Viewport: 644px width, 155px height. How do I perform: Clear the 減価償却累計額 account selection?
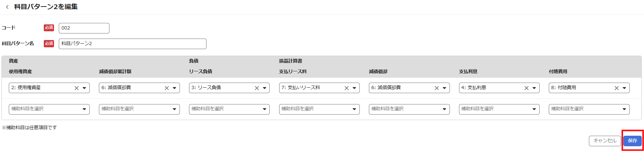coord(167,88)
